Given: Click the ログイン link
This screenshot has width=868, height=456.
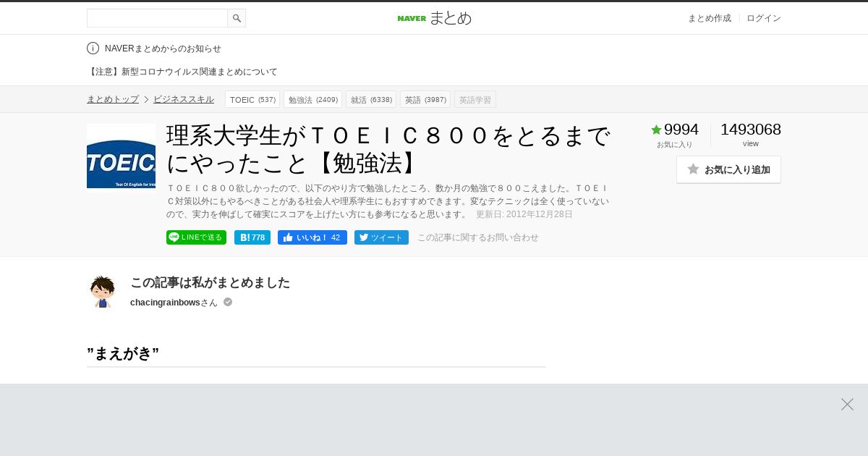Looking at the screenshot, I should (763, 18).
